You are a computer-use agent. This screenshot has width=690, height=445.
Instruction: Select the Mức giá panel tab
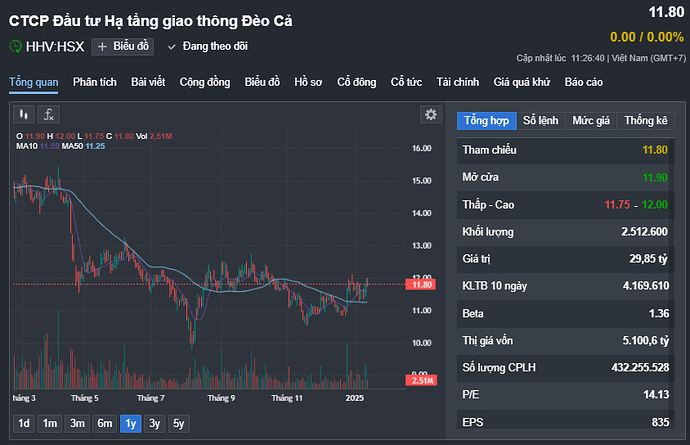[590, 121]
